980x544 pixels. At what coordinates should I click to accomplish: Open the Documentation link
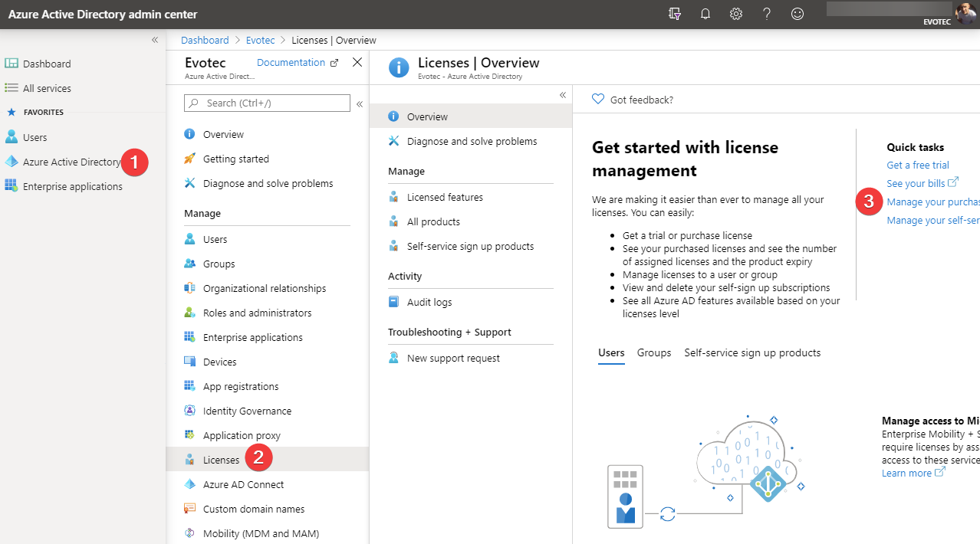291,62
